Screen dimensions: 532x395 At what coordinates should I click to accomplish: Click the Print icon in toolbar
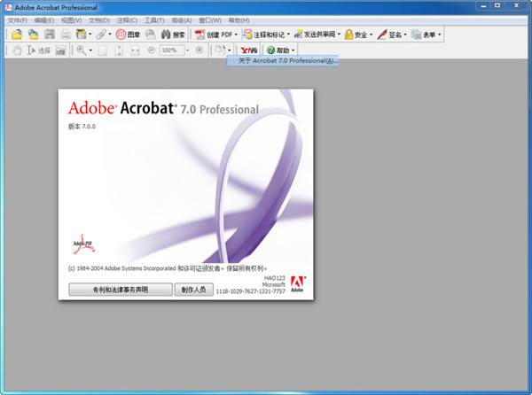click(x=66, y=35)
